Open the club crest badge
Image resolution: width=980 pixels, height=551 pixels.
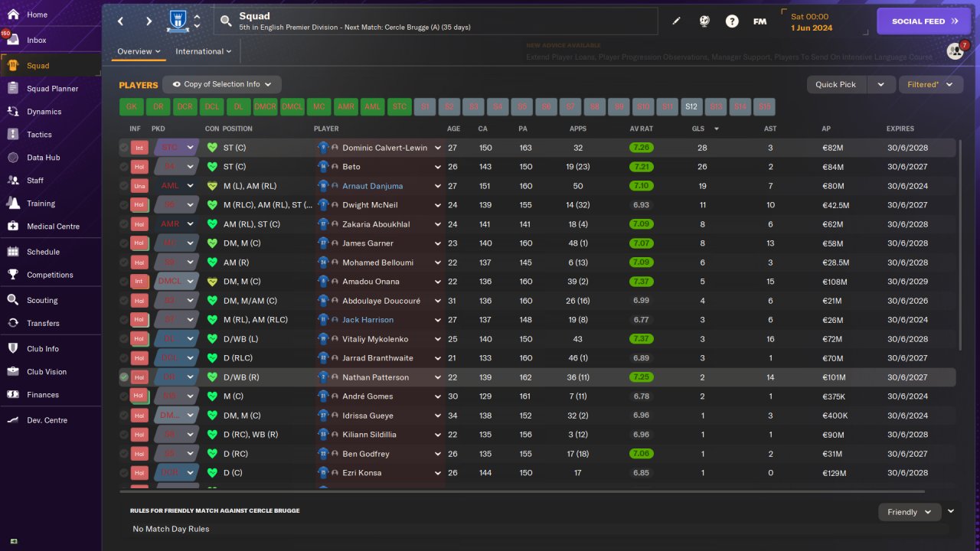(178, 21)
